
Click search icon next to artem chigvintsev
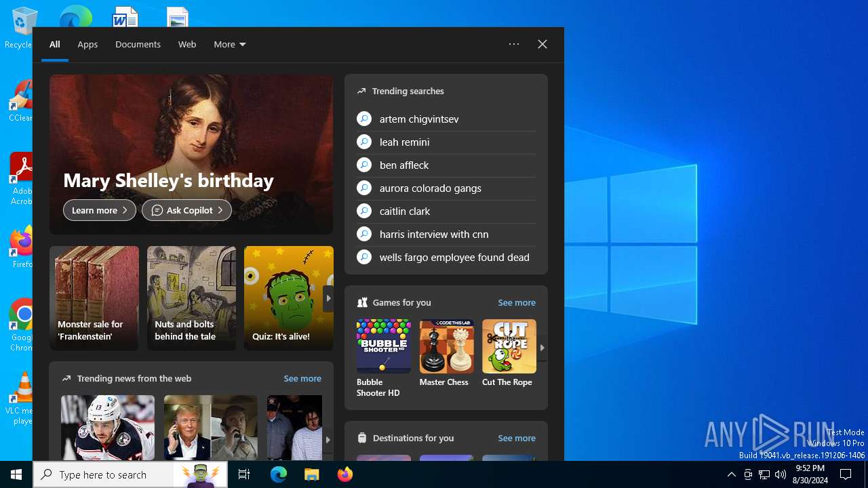(364, 119)
